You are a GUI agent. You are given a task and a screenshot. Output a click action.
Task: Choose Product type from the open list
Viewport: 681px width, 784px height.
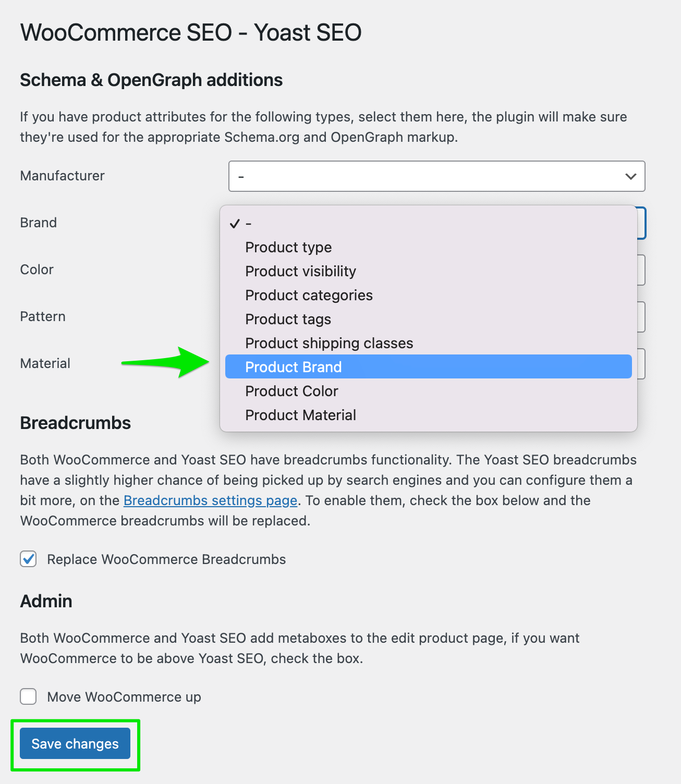pos(288,247)
